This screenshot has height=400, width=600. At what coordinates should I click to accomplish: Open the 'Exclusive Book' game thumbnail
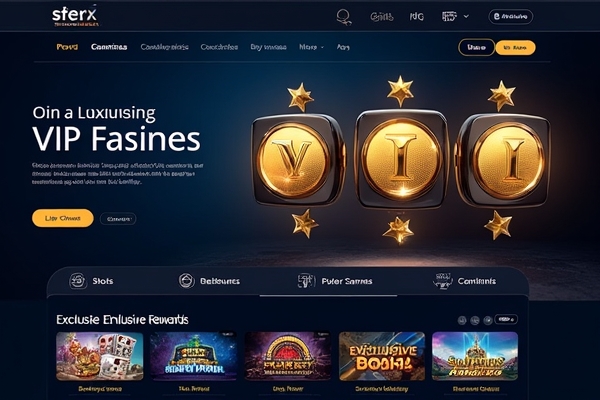click(382, 356)
